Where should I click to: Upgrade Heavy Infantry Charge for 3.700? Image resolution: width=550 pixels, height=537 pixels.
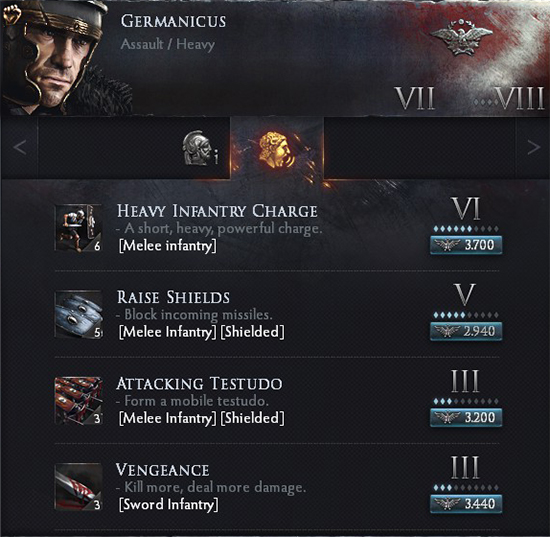tap(466, 245)
